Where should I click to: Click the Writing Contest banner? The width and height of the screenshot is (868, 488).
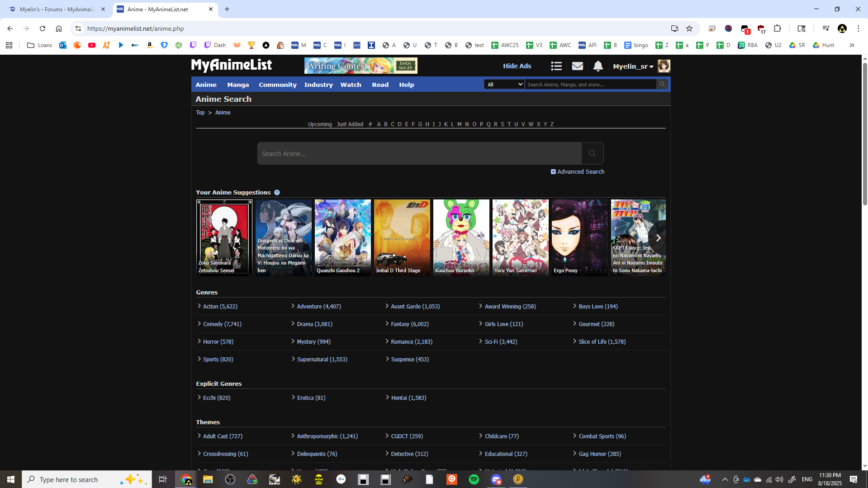click(360, 66)
